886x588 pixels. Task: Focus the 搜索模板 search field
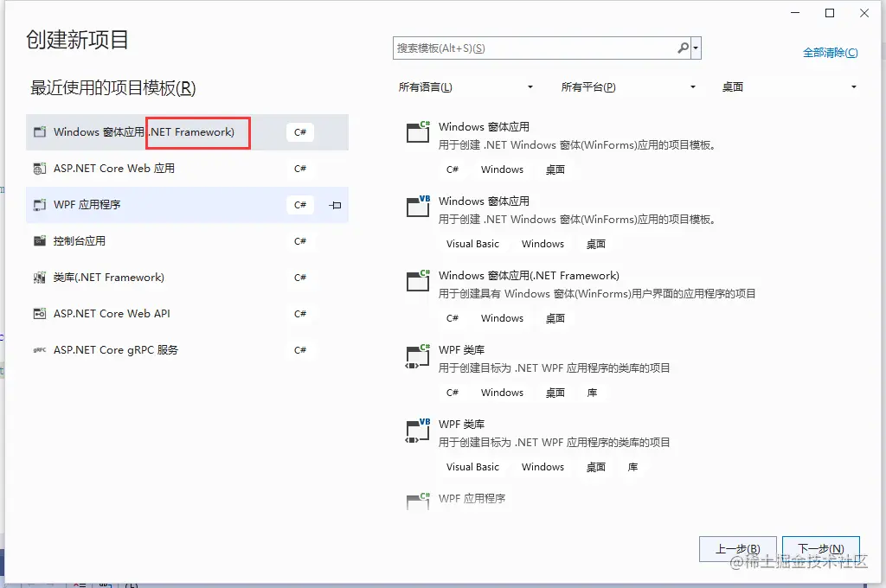(x=535, y=48)
